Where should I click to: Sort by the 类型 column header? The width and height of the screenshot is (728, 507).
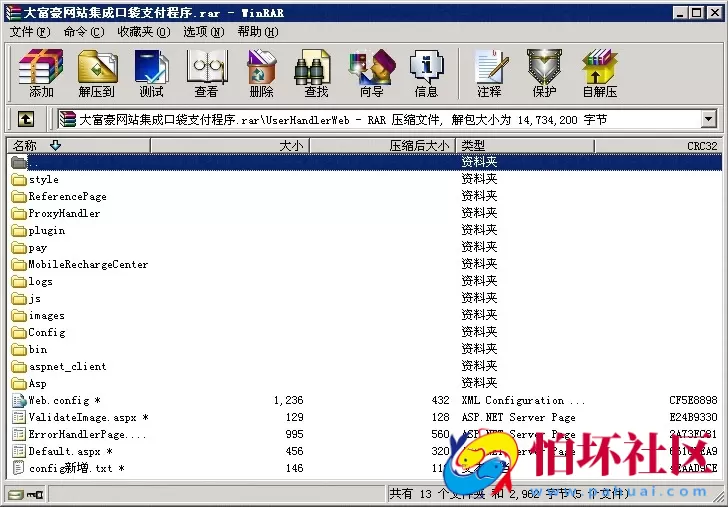(x=525, y=146)
